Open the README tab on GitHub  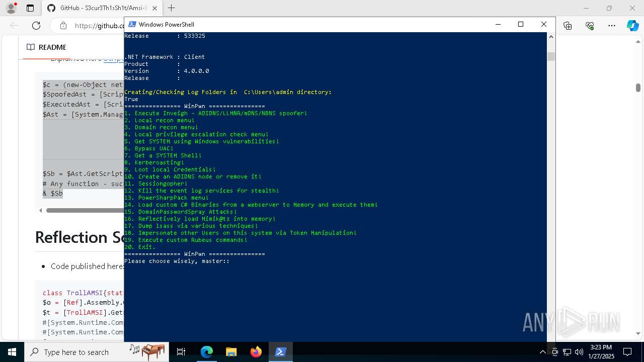tap(46, 47)
